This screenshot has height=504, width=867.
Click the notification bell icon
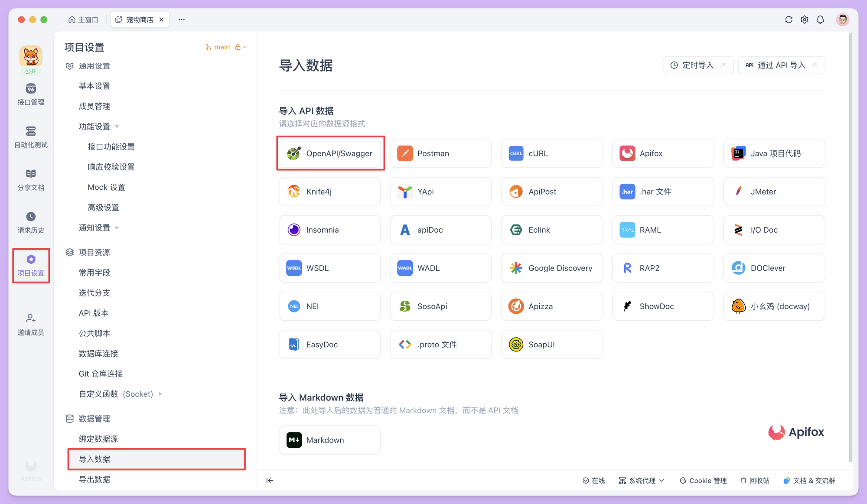821,20
